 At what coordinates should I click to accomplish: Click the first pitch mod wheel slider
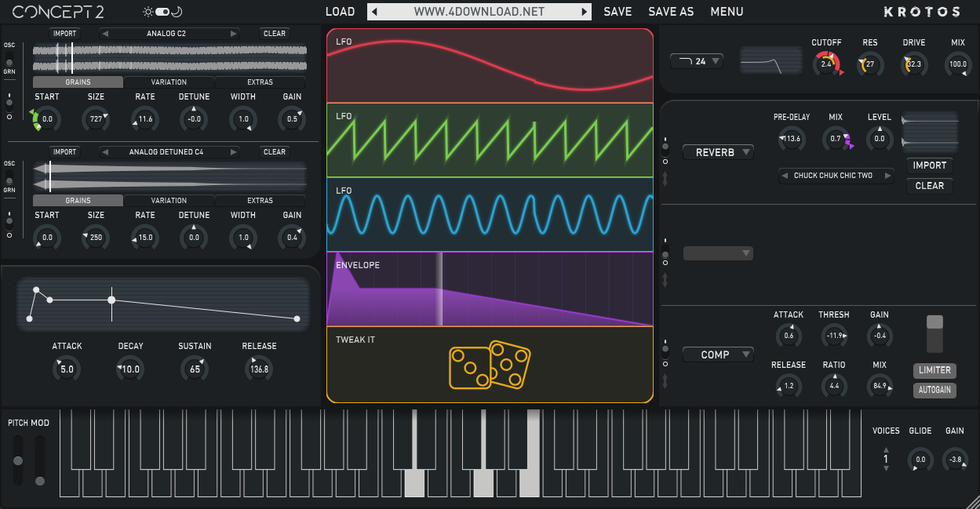18,461
